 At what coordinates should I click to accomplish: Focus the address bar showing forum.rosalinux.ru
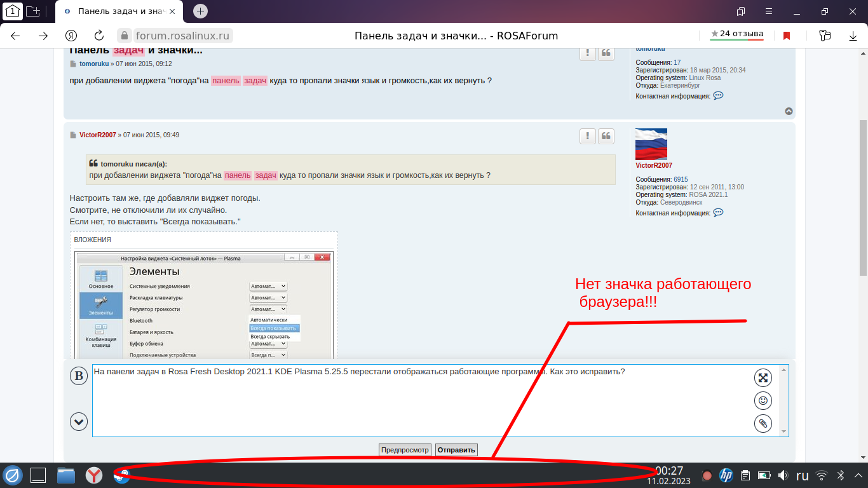(x=182, y=36)
